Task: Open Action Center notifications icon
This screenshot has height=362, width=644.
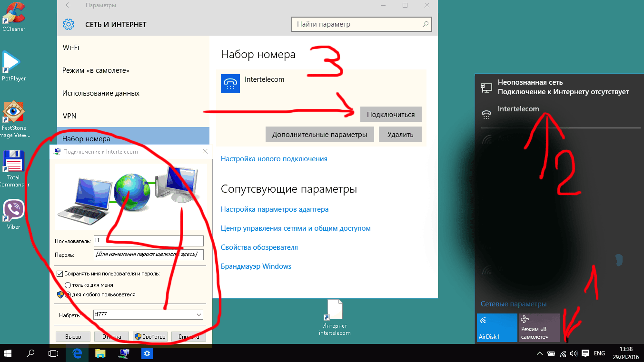Action: (585, 353)
